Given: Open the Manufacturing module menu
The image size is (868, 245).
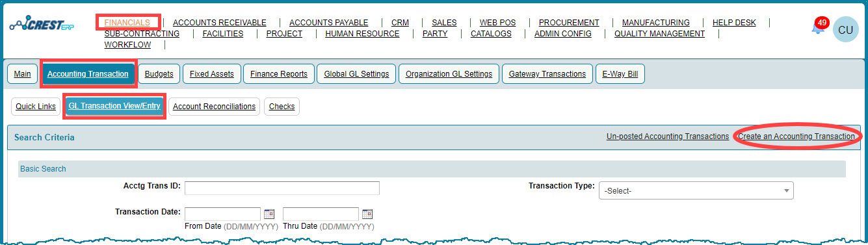Looking at the screenshot, I should tap(655, 23).
